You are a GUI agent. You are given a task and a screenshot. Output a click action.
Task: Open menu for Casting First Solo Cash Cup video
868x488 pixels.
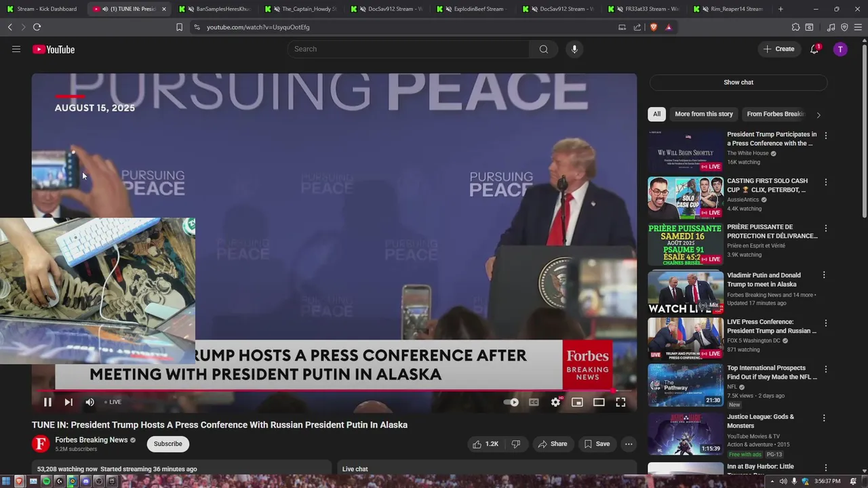(825, 182)
